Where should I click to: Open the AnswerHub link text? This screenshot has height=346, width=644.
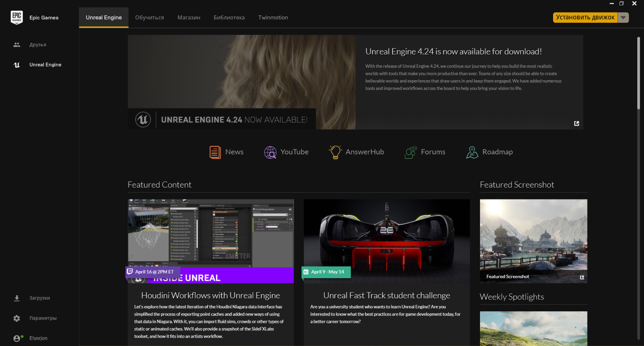coord(365,152)
